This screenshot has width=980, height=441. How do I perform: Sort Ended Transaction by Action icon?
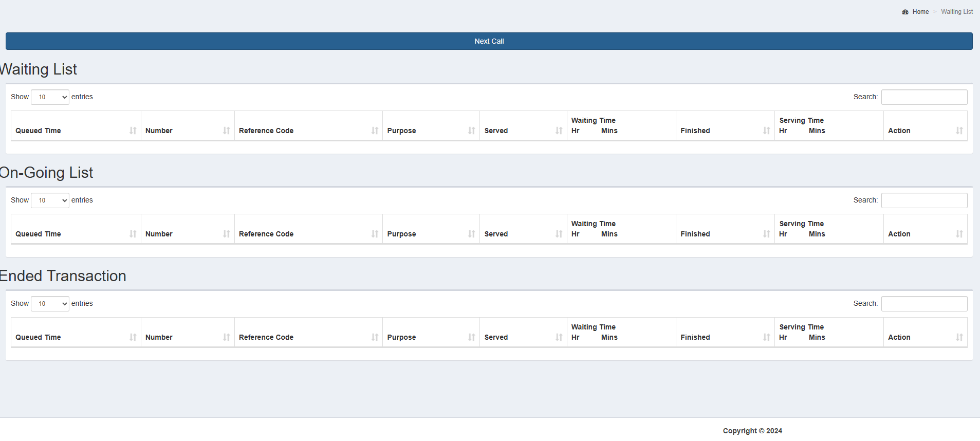959,337
